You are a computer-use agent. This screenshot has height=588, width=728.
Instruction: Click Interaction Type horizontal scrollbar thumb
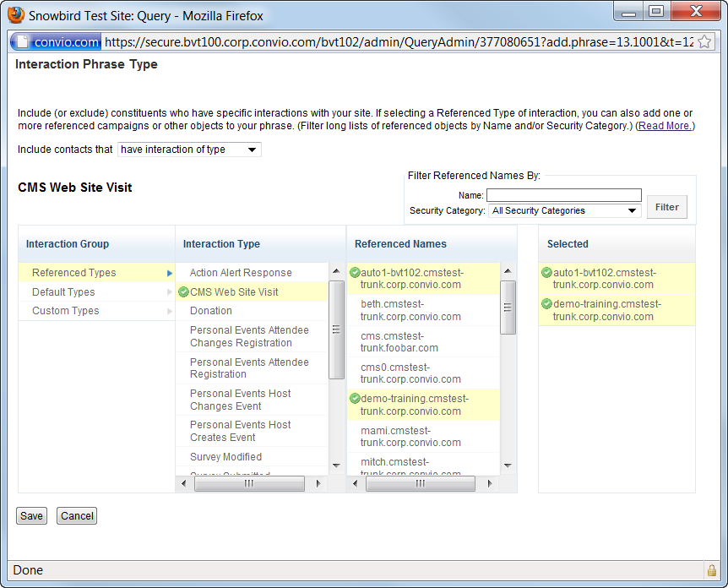(x=249, y=483)
